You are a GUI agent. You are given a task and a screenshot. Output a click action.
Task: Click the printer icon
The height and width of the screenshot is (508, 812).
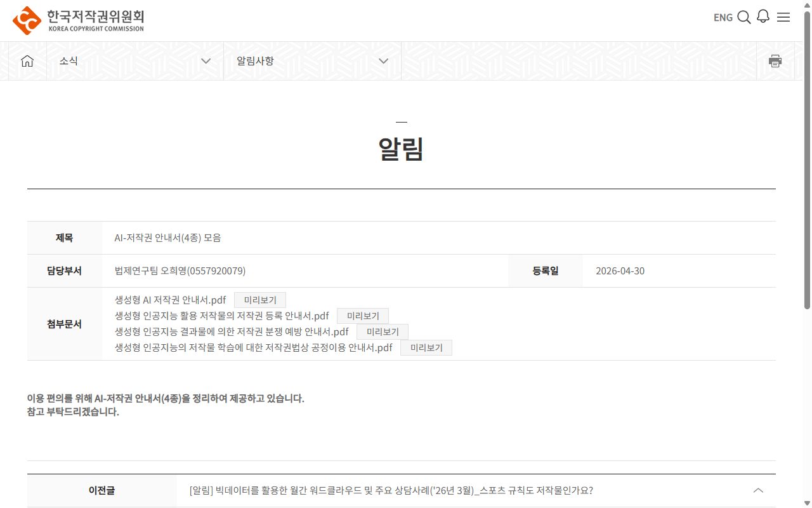pos(775,61)
